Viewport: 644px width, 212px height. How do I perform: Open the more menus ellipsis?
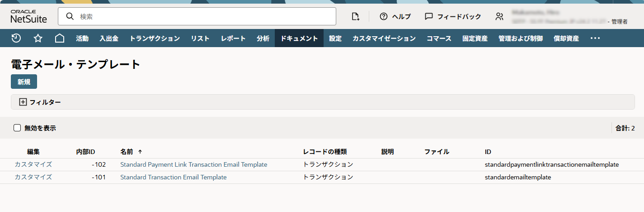tap(595, 38)
